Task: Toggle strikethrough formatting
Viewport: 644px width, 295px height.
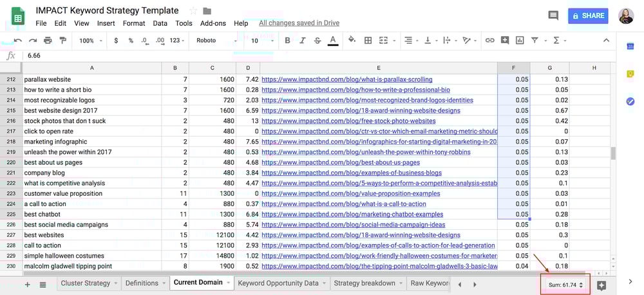Action: tap(317, 41)
